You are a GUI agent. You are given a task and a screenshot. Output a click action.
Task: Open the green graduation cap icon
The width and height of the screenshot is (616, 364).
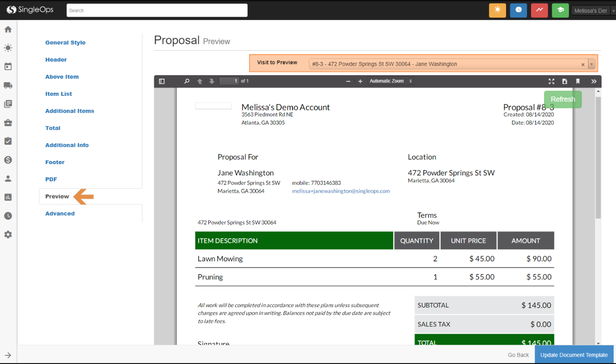coord(560,10)
